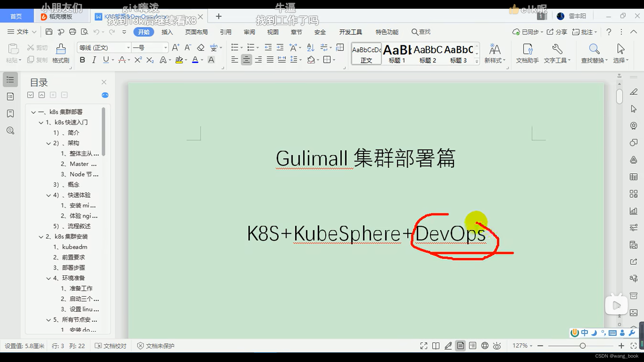This screenshot has height=362, width=644.
Task: Increase font size with the A+ icon
Action: point(175,48)
